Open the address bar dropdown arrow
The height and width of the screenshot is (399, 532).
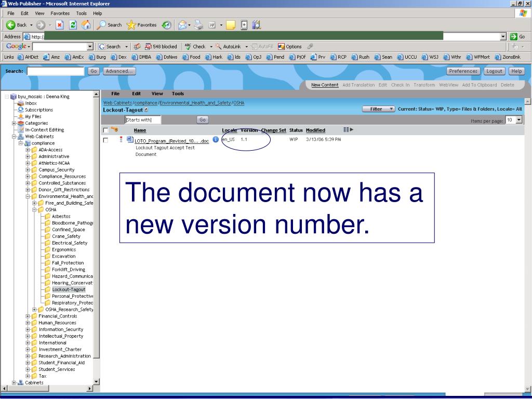point(503,36)
